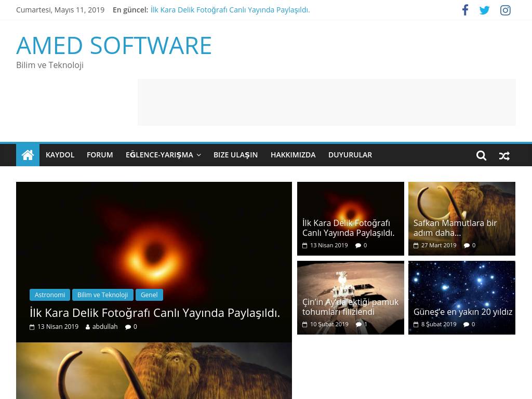Open the BIZE ULAŞIN menu item
The width and height of the screenshot is (532, 399).
point(235,155)
